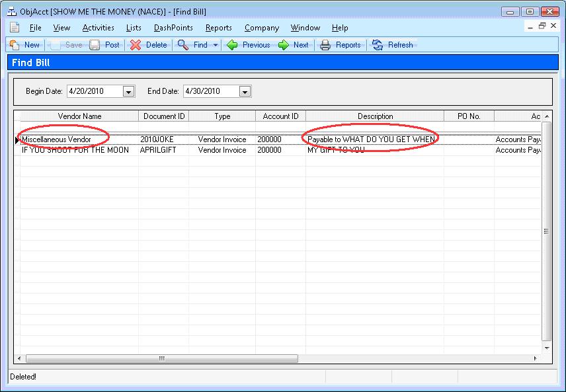
Task: Open the Company menu
Action: 261,28
